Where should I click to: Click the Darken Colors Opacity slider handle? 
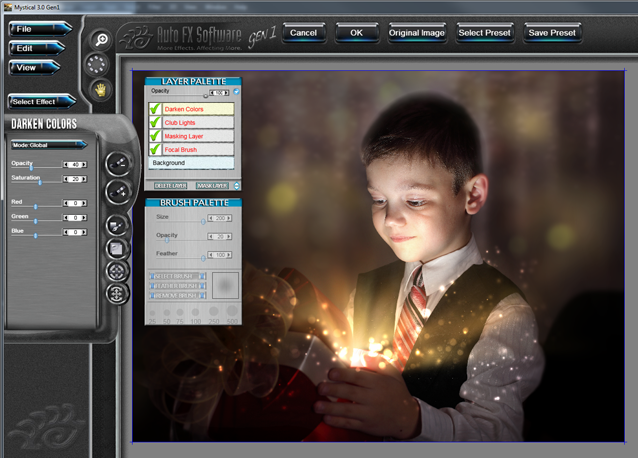[31, 168]
